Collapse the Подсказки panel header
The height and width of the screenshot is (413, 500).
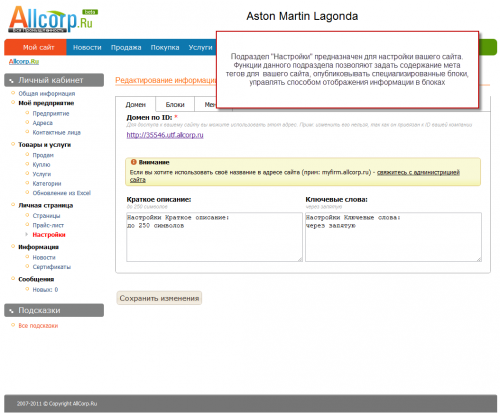click(x=54, y=310)
